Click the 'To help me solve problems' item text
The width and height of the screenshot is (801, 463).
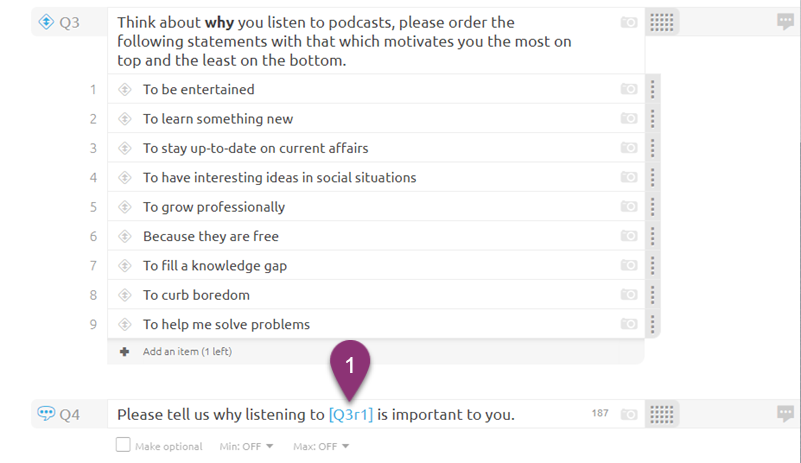coord(226,325)
